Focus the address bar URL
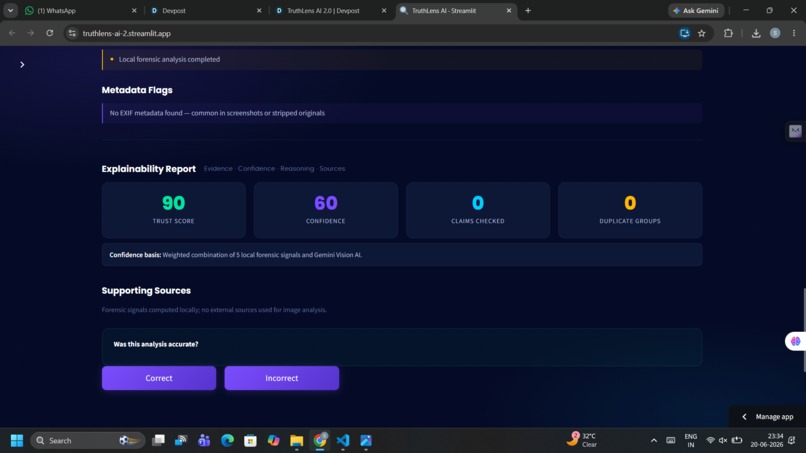 coord(126,33)
